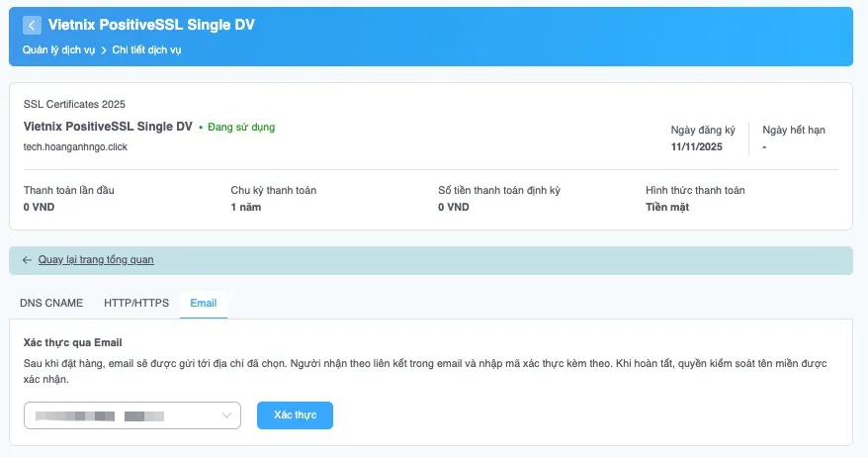
Task: Click the registration date 11/11/2025
Action: (x=696, y=146)
